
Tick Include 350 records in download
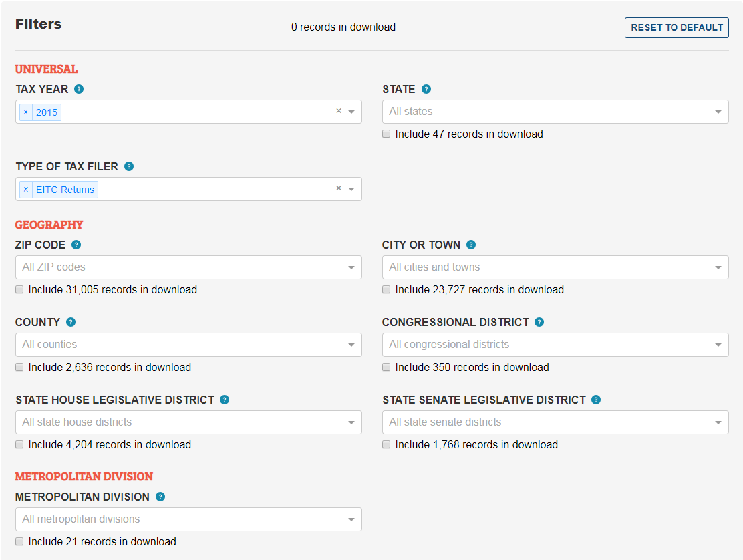386,367
